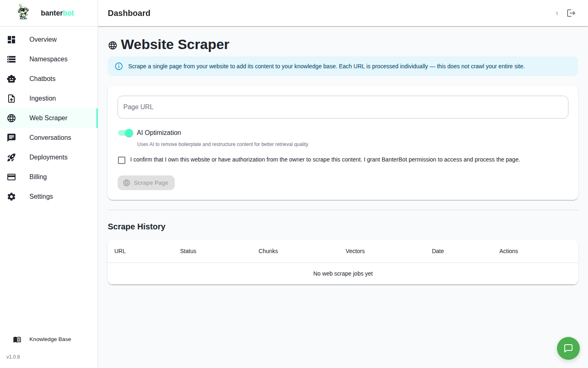Select Chatbots in the sidebar
Screen dimensions: 588x368
coord(49,79)
